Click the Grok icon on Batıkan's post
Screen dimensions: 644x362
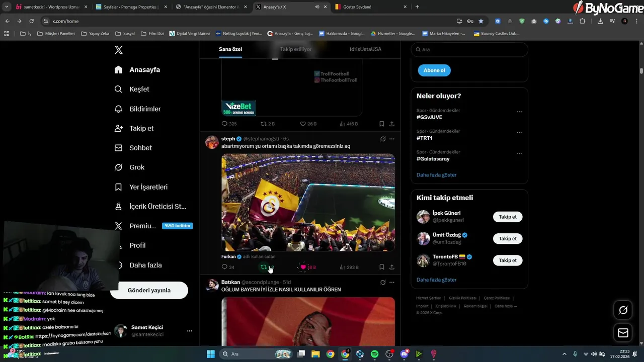click(x=383, y=283)
